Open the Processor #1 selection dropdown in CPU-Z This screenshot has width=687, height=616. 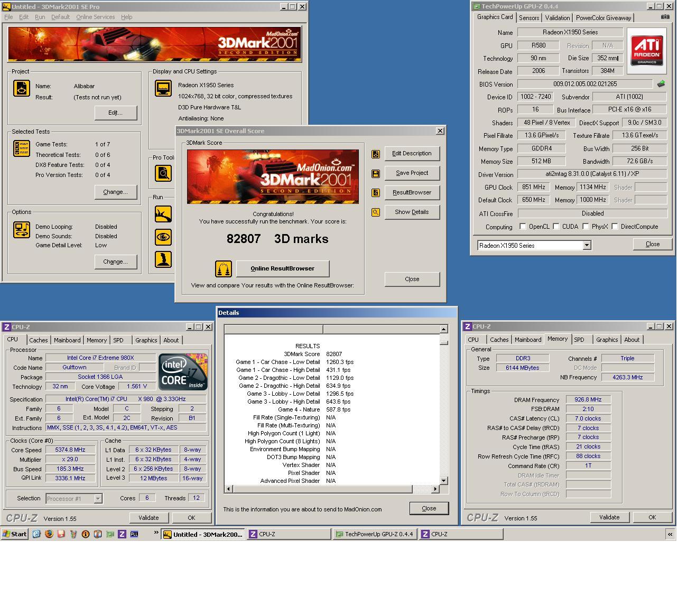[x=98, y=499]
